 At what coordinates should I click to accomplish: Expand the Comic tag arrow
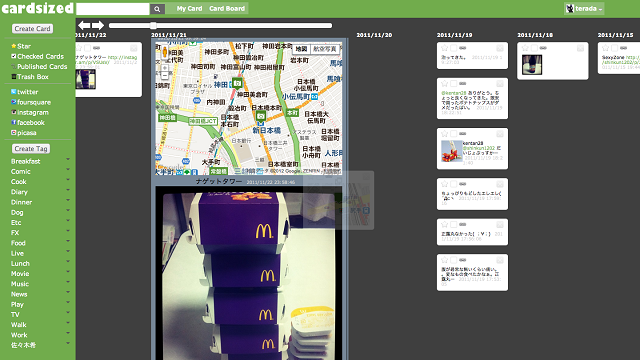68,170
